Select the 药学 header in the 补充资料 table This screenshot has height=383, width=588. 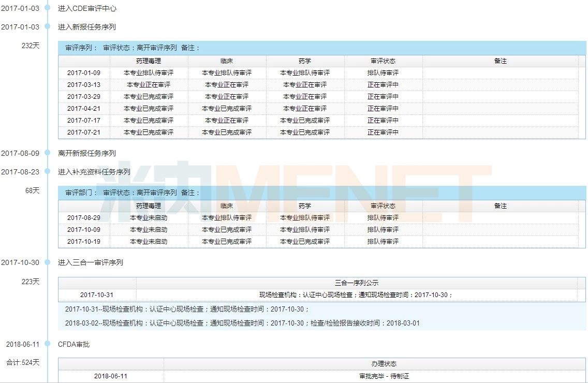(305, 205)
